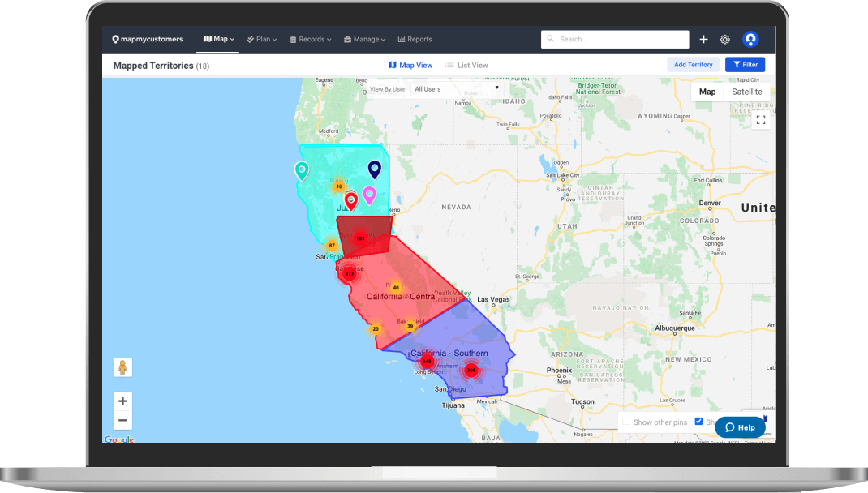
Task: Click the Tucson city label
Action: [x=582, y=401]
